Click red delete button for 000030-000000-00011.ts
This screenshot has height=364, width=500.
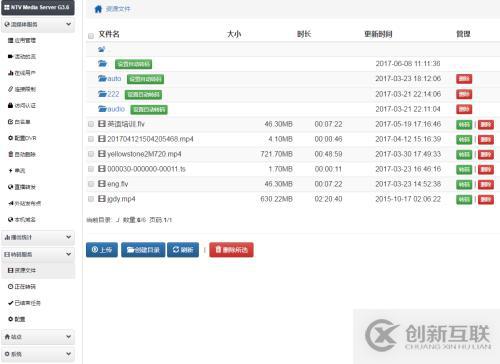coord(486,170)
